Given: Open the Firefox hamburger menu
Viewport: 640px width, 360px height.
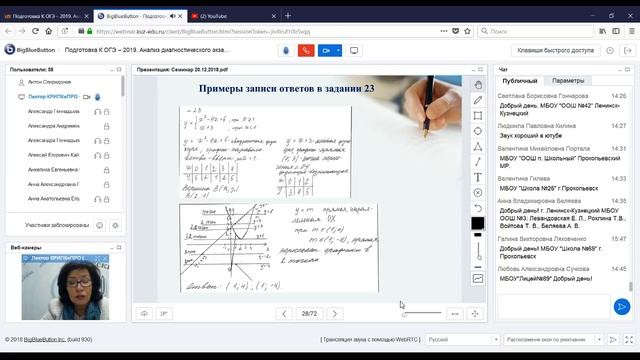Looking at the screenshot, I should pos(631,31).
